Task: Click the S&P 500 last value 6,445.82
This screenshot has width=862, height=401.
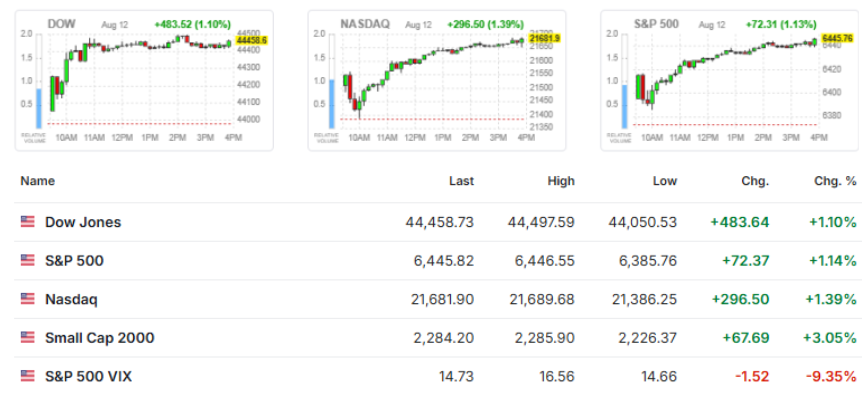Action: coord(444,261)
